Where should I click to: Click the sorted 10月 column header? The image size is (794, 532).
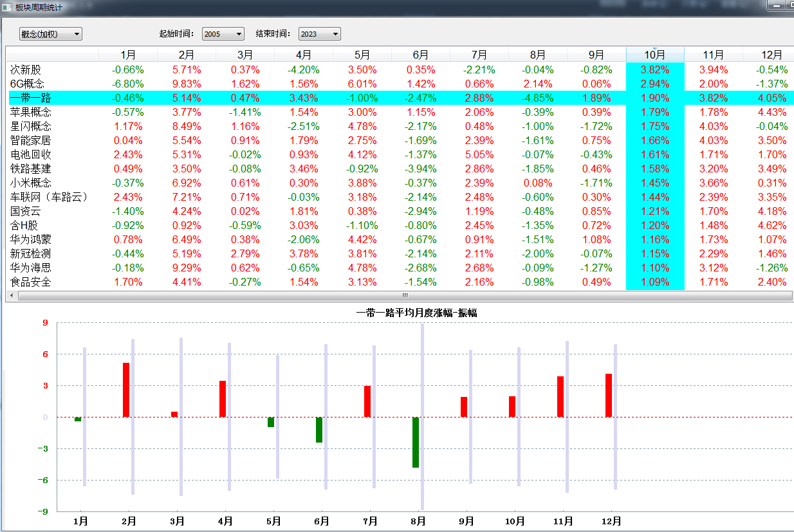[x=655, y=55]
